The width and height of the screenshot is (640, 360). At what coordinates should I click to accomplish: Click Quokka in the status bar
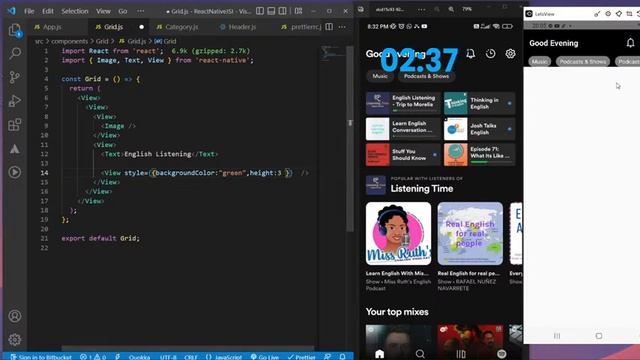click(139, 357)
